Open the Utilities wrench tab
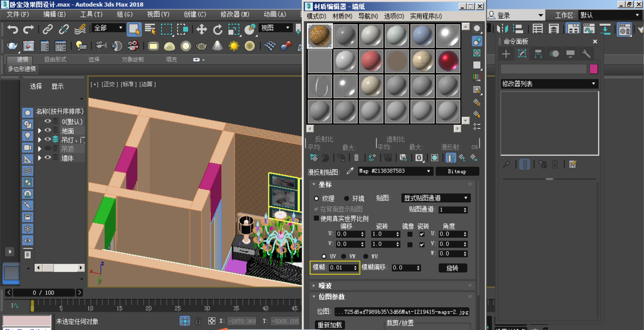The image size is (644, 330). (586, 54)
